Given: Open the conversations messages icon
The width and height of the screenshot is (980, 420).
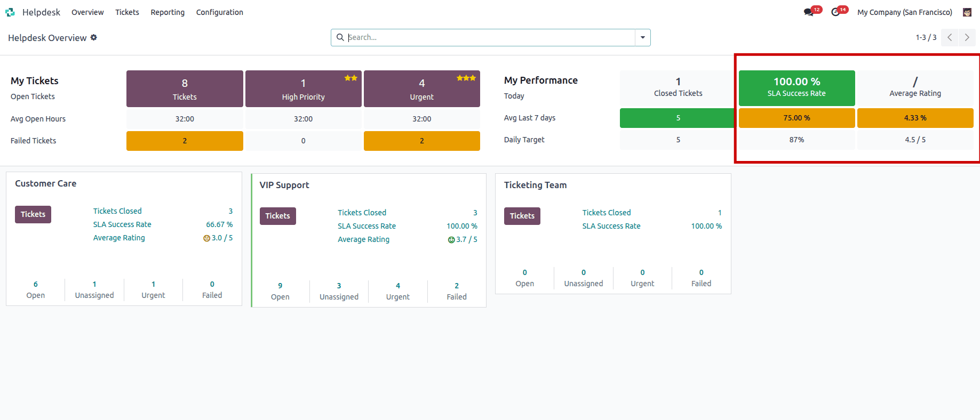Looking at the screenshot, I should (809, 12).
